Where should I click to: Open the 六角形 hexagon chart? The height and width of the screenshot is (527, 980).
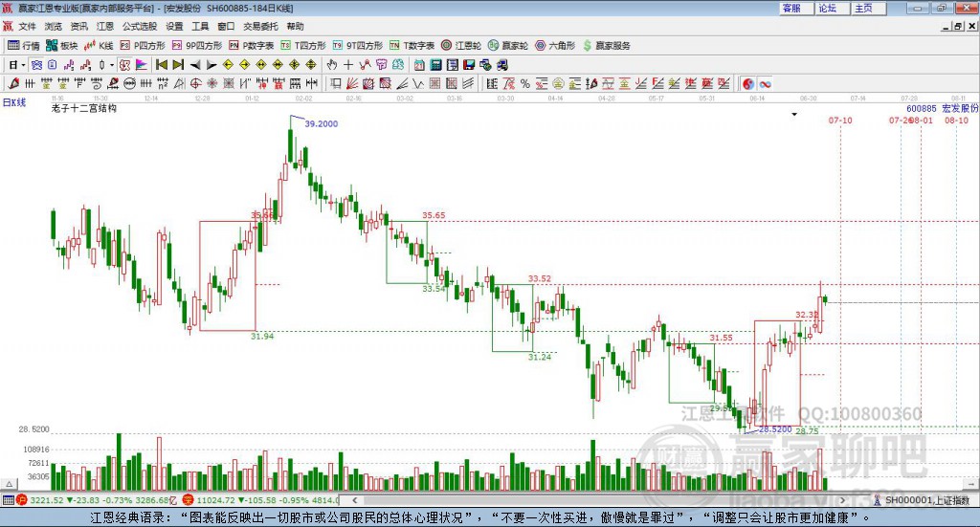[555, 46]
